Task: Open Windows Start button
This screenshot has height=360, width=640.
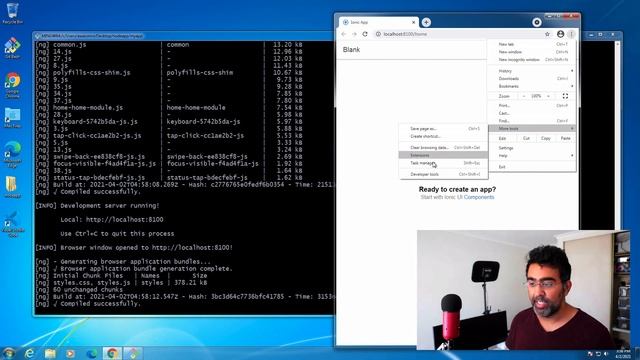Action: (x=9, y=353)
